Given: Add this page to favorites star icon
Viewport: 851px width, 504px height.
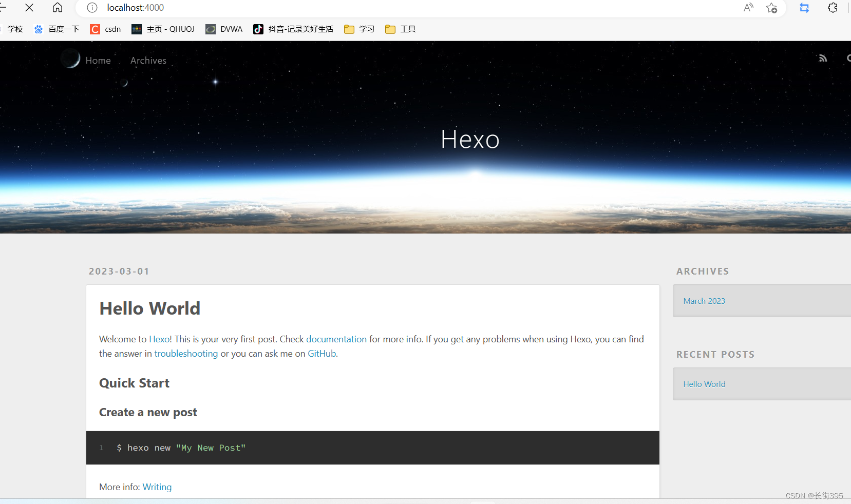Looking at the screenshot, I should point(771,8).
